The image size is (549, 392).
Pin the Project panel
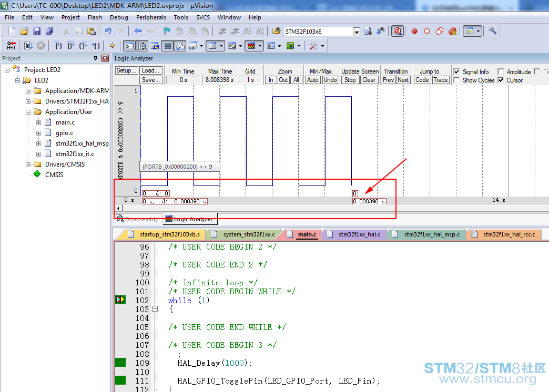pos(95,58)
